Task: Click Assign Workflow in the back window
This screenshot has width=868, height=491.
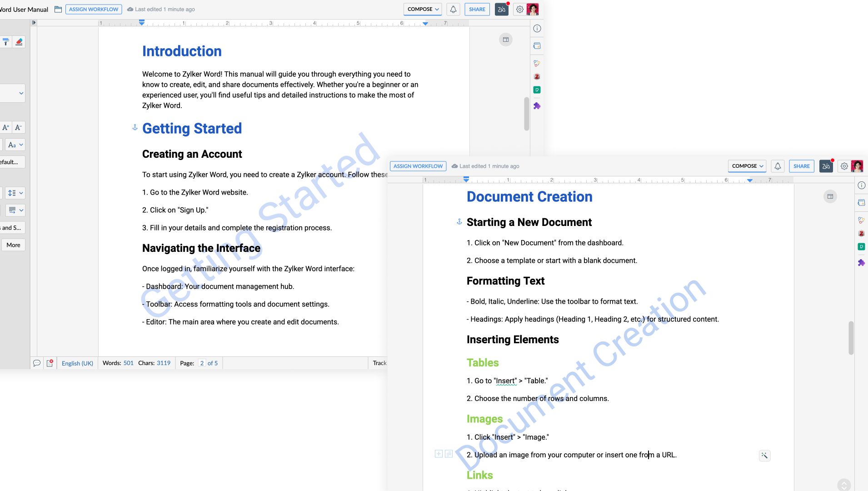Action: click(x=94, y=9)
